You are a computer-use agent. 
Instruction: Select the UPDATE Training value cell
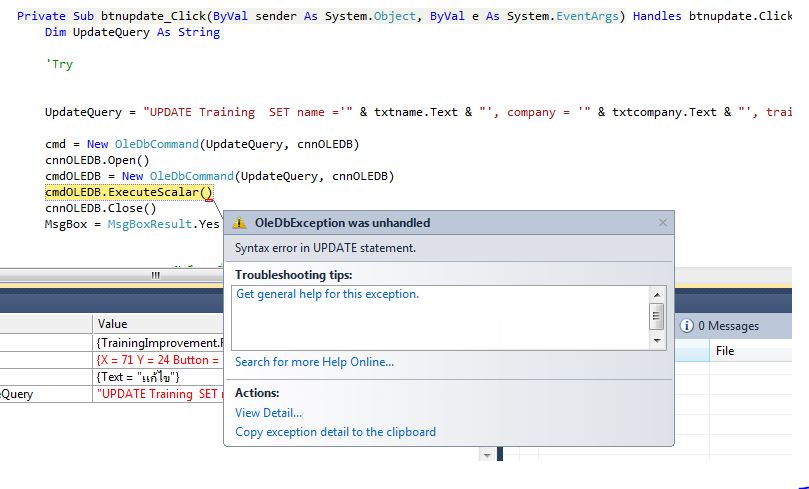point(158,394)
